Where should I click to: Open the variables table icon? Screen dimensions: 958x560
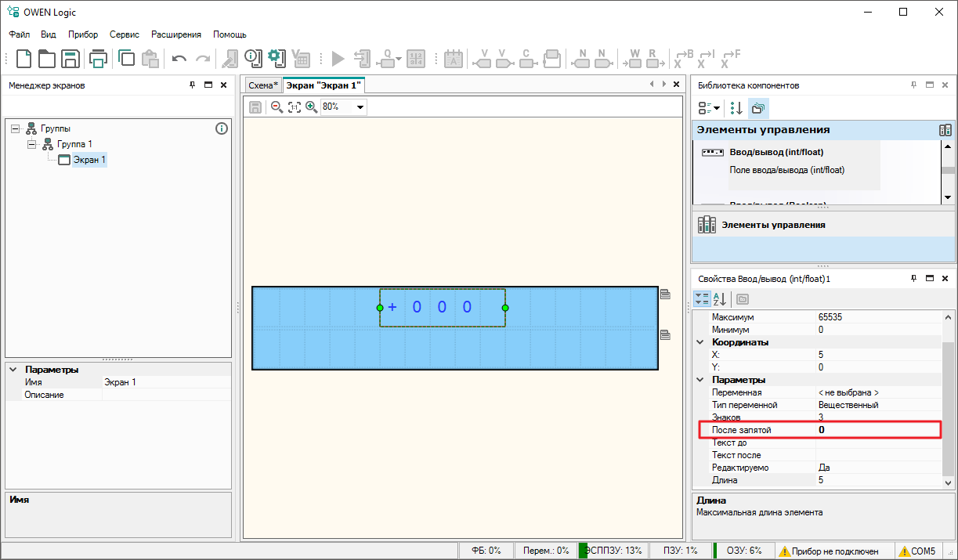tap(300, 58)
